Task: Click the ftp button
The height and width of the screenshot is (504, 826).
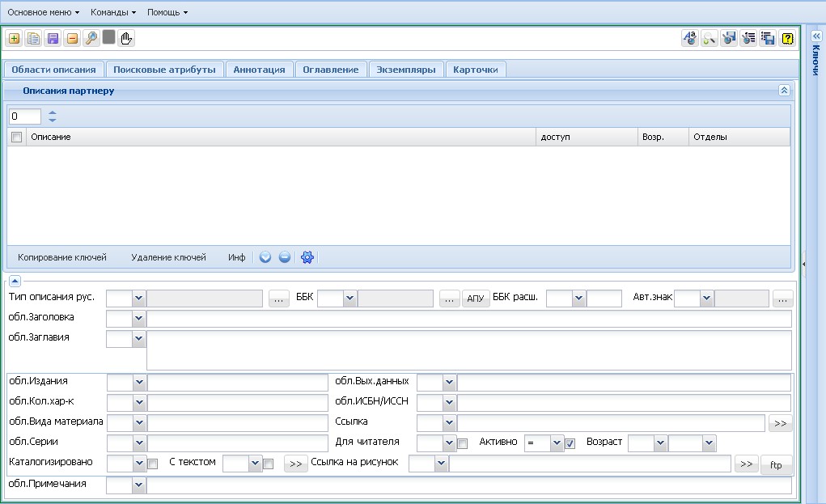Action: click(776, 464)
